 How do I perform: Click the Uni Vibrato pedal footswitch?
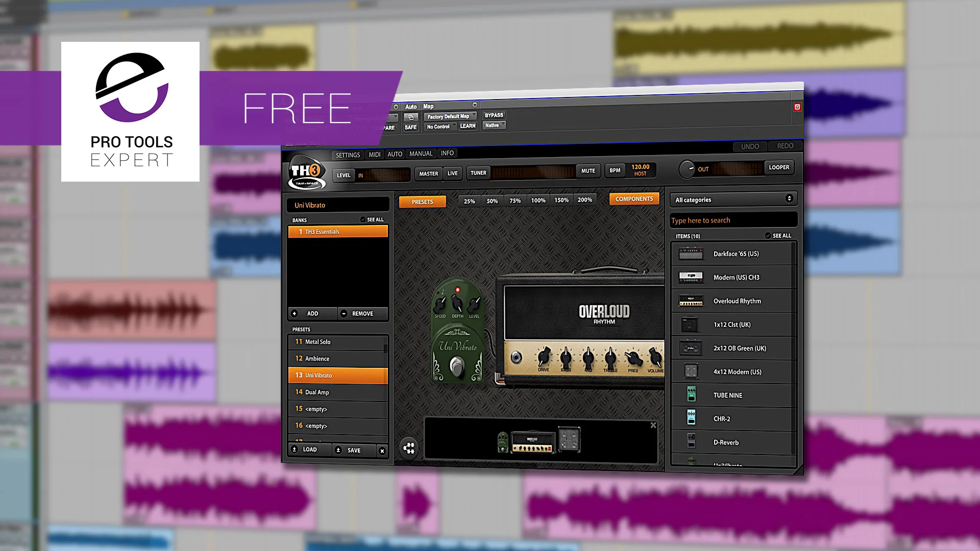point(457,365)
